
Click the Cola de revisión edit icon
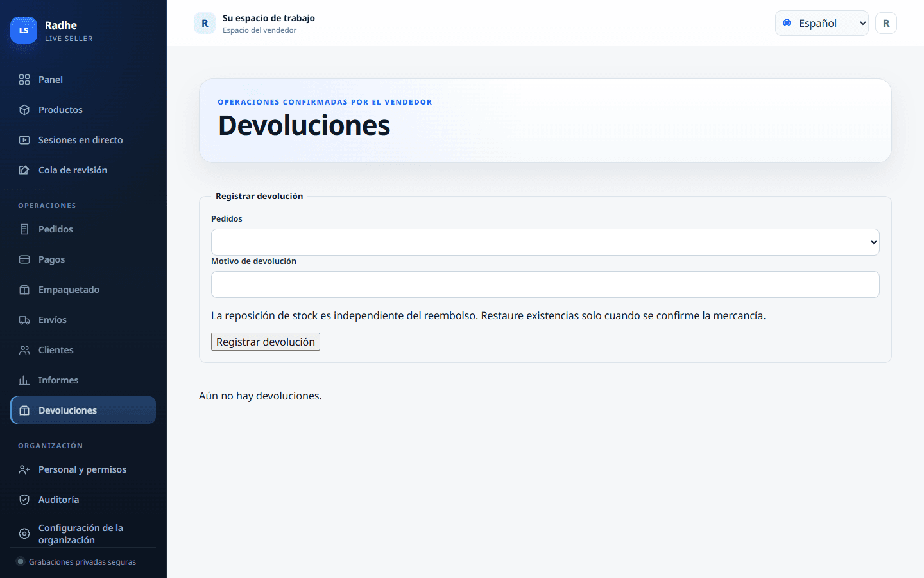24,170
